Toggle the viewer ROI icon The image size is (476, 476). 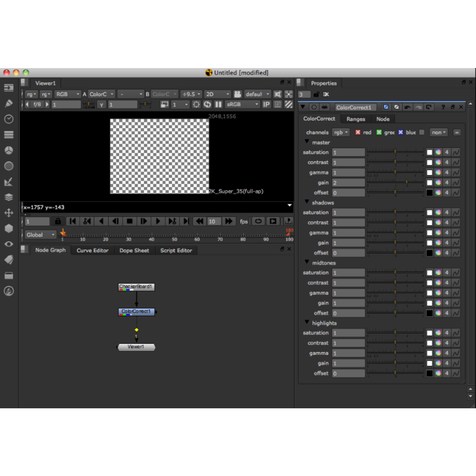[x=196, y=104]
